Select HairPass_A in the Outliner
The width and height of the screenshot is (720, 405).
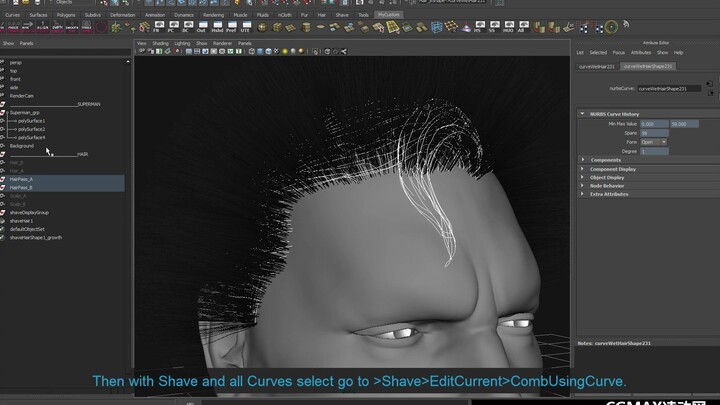point(21,179)
